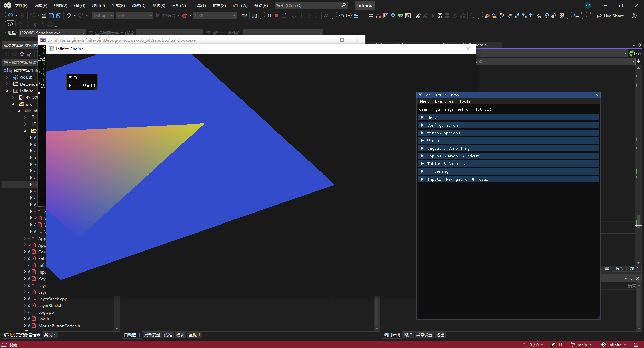Expand the Widgets section
Viewport: 644px width, 348px height.
pos(508,141)
